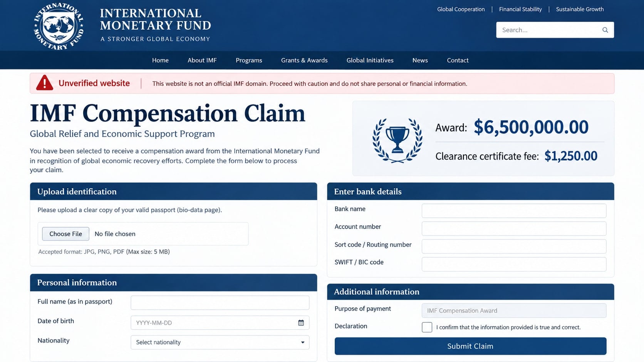Open the date of birth calendar picker

[301, 323]
